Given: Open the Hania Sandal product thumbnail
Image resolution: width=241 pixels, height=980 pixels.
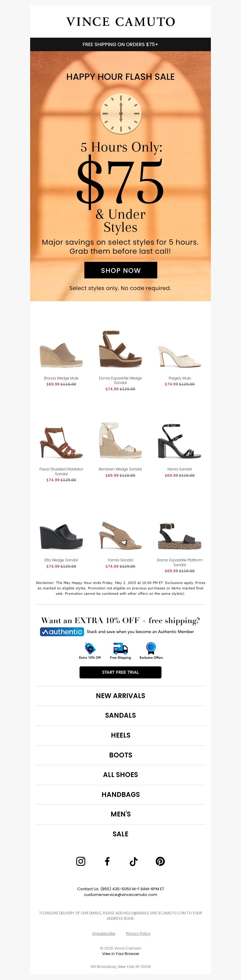Looking at the screenshot, I should (x=180, y=441).
